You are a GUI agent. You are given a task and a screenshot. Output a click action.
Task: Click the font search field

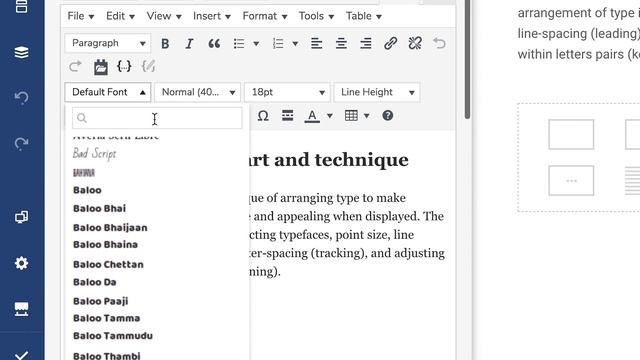click(157, 118)
